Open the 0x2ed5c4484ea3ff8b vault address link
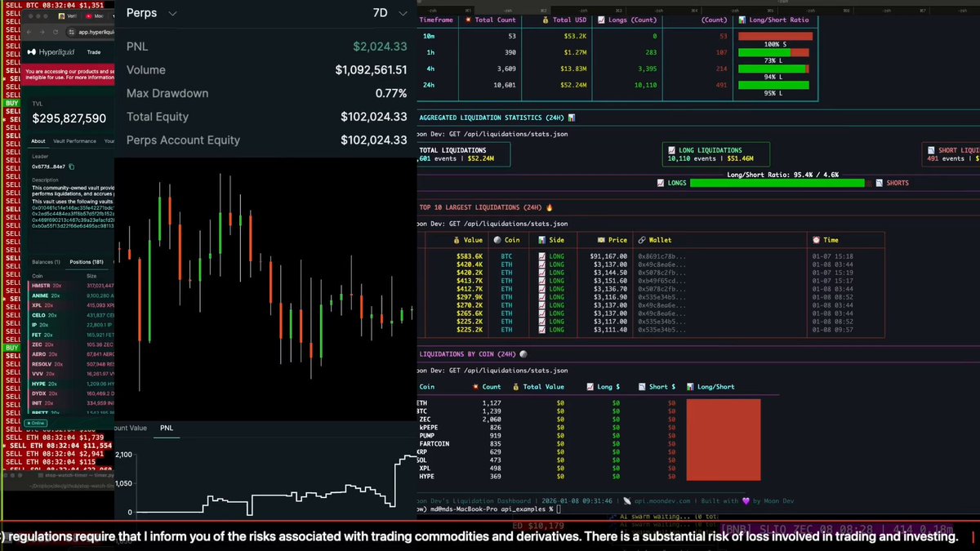This screenshot has width=980, height=551. 73,214
